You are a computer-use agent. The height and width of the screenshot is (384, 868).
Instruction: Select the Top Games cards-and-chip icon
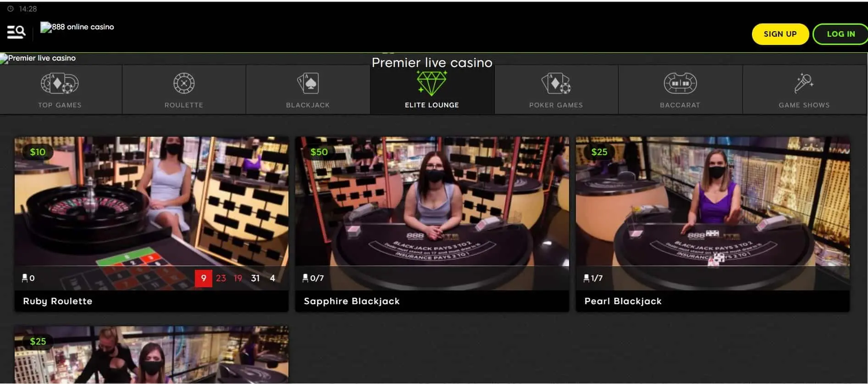[60, 83]
